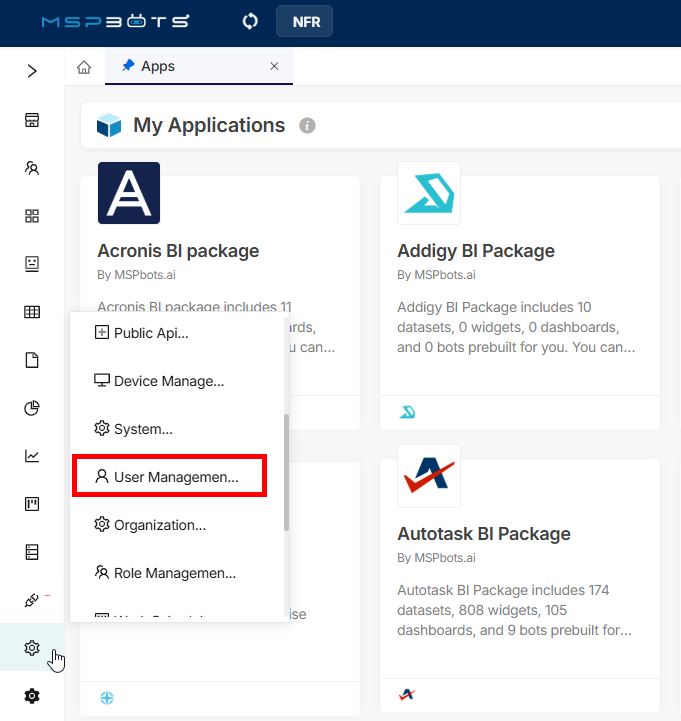This screenshot has height=721, width=681.
Task: Open the line graph icon in sidebar
Action: 32,456
